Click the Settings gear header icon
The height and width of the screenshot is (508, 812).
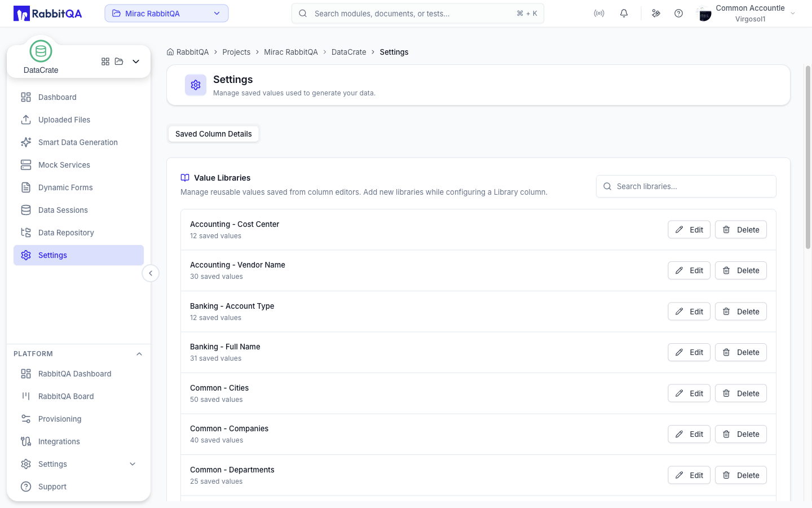(x=196, y=85)
